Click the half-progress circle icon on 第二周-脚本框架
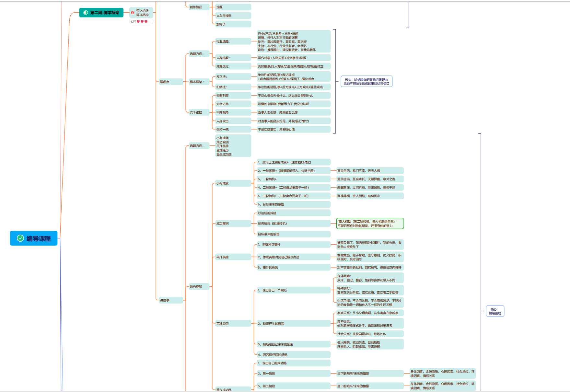Viewport: 570px width, 392px height. click(x=86, y=13)
